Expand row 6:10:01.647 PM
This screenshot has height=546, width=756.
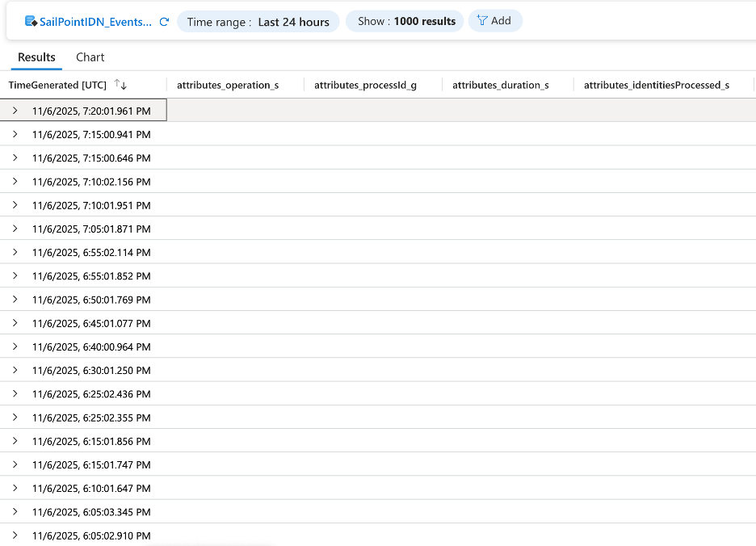[15, 489]
